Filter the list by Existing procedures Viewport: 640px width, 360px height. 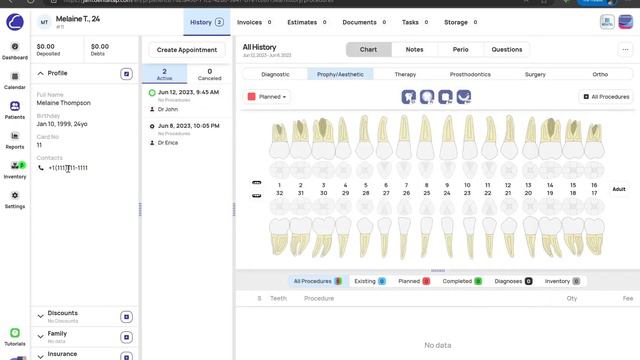(370, 281)
